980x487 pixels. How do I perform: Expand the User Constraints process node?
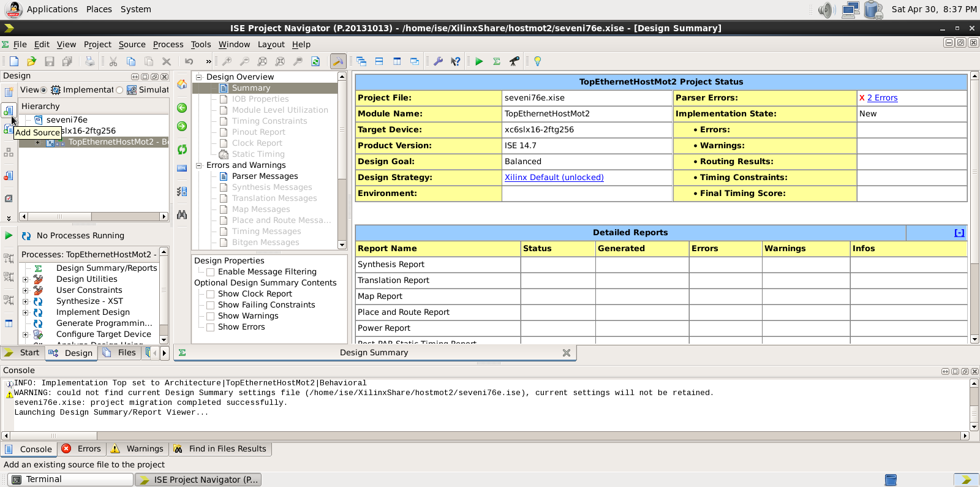pos(25,290)
